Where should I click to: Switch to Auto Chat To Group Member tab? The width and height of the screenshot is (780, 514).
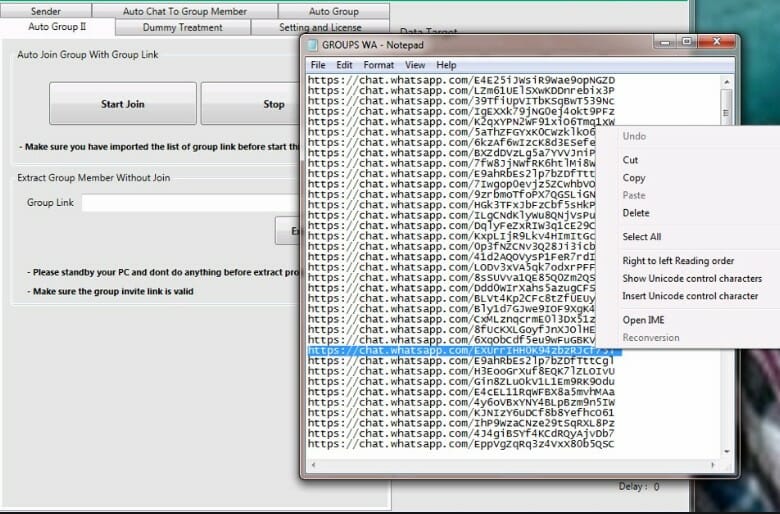[x=185, y=11]
